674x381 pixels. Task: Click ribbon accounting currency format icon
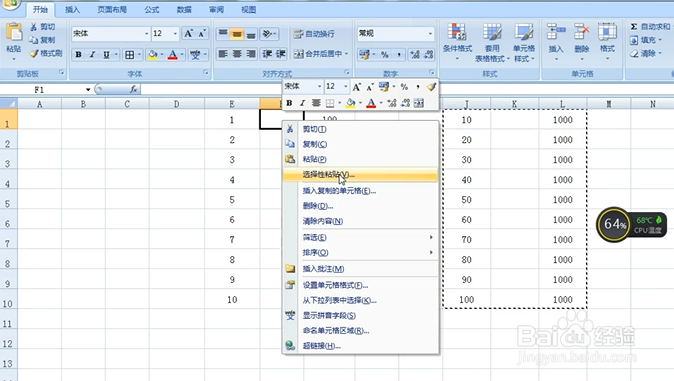(365, 55)
